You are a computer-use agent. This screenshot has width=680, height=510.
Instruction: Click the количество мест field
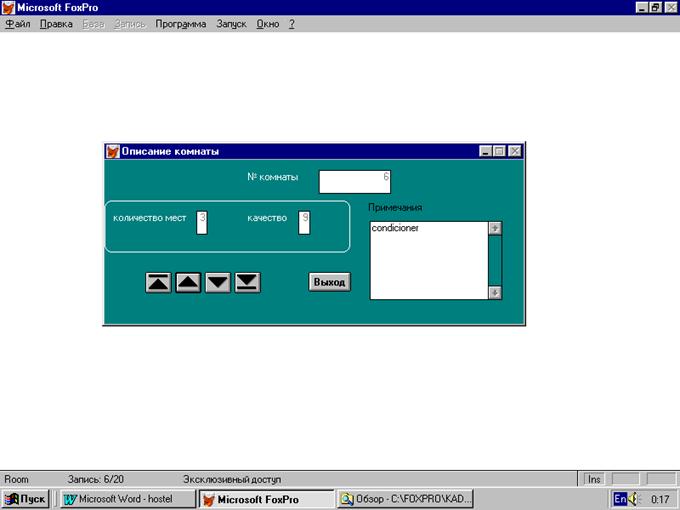[201, 221]
